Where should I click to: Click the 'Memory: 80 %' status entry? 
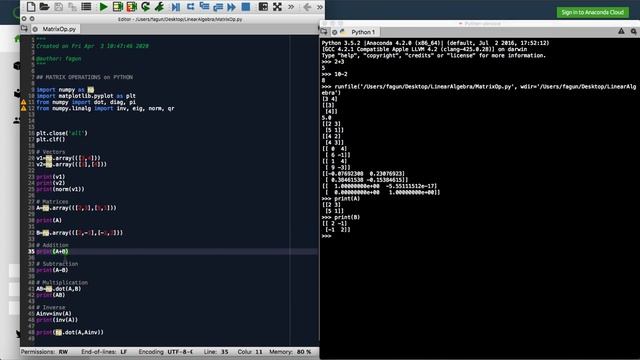(290, 352)
